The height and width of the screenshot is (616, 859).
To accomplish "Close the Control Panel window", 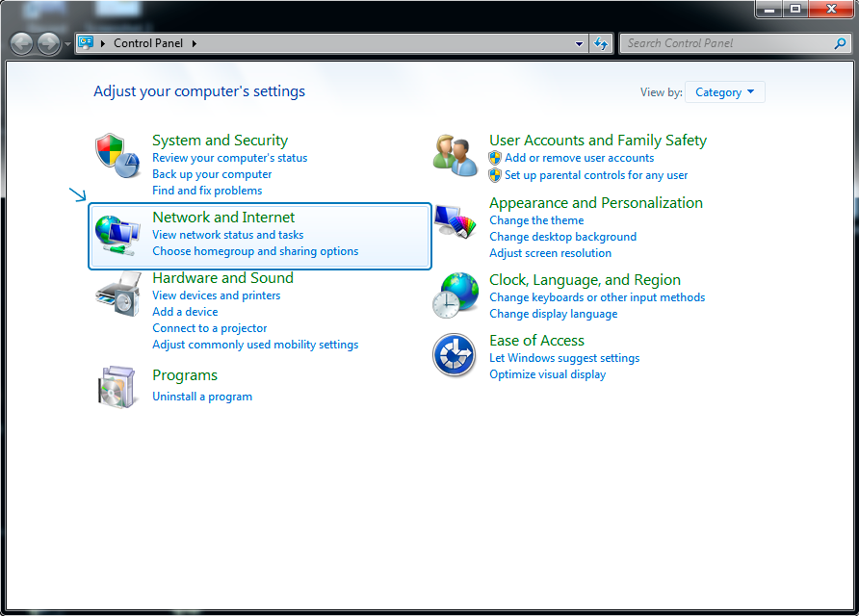I will pyautogui.click(x=831, y=9).
